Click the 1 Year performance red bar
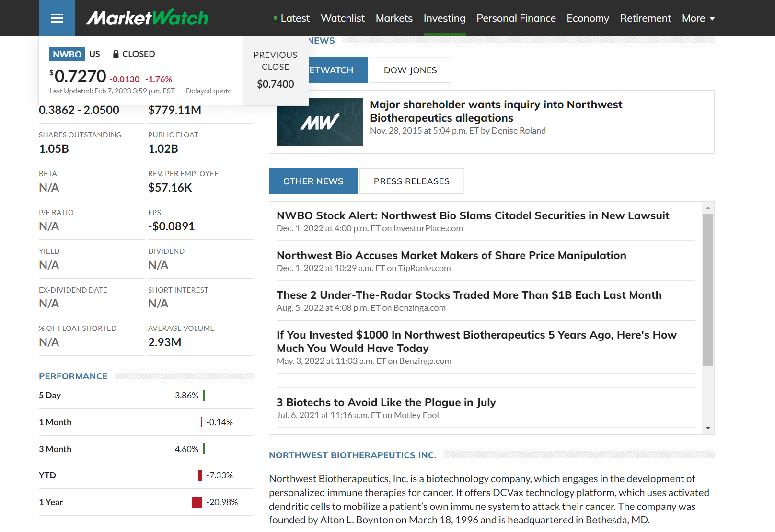 197,502
